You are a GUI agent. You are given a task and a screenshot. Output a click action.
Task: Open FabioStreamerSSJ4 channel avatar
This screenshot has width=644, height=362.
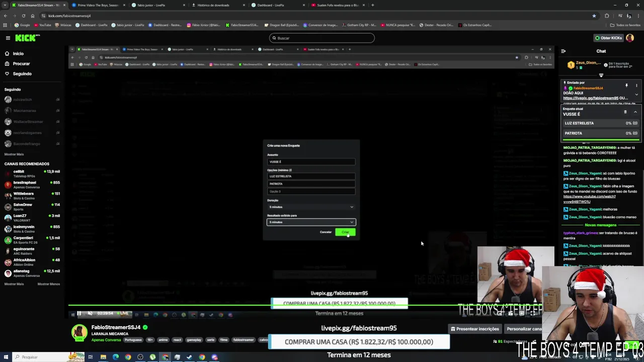(79, 333)
